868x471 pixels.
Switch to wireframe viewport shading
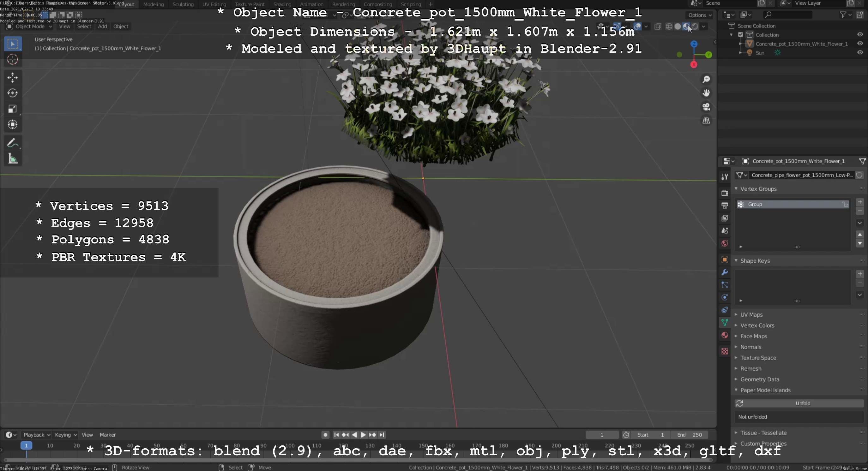(669, 26)
